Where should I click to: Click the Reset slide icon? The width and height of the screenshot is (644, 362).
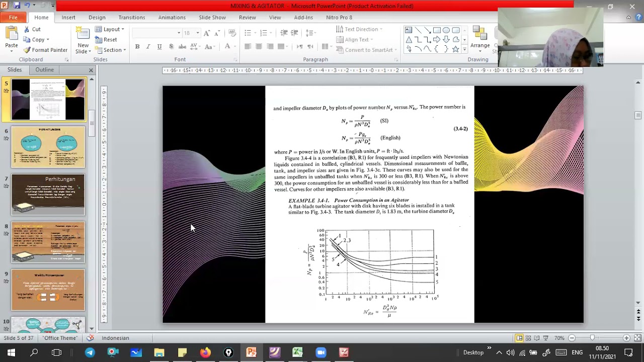[x=99, y=40]
